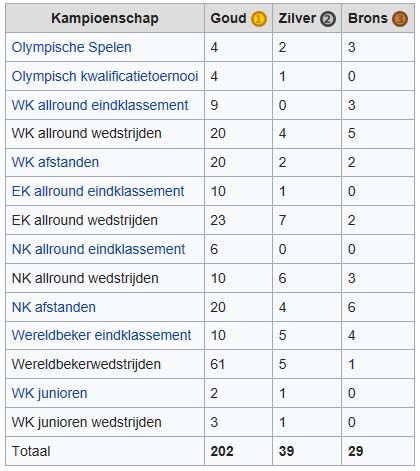Follow the WK junioren link

tap(49, 393)
